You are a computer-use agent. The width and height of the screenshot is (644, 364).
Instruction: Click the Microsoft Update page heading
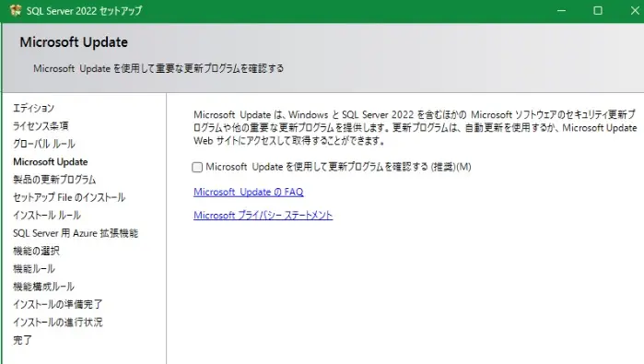74,42
